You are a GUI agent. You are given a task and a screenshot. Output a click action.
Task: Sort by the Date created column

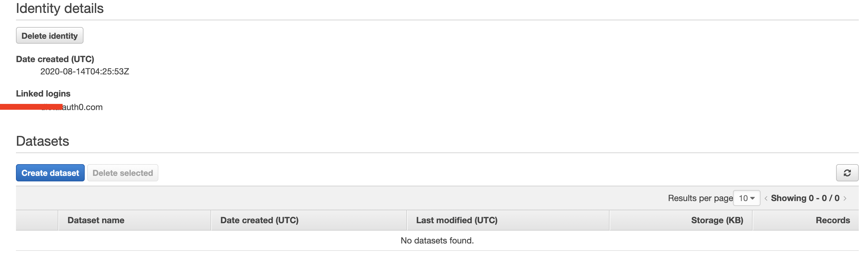point(259,220)
